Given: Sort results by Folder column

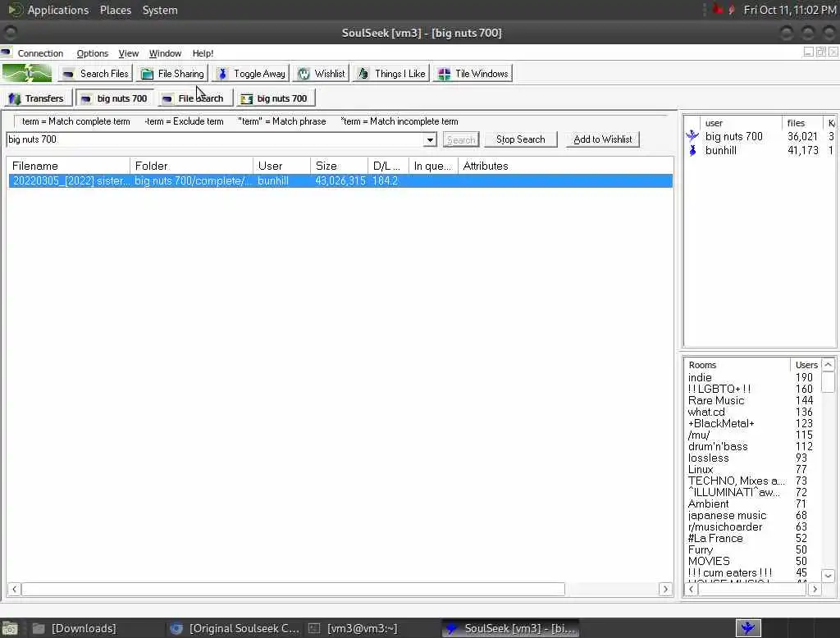Looking at the screenshot, I should pos(191,166).
